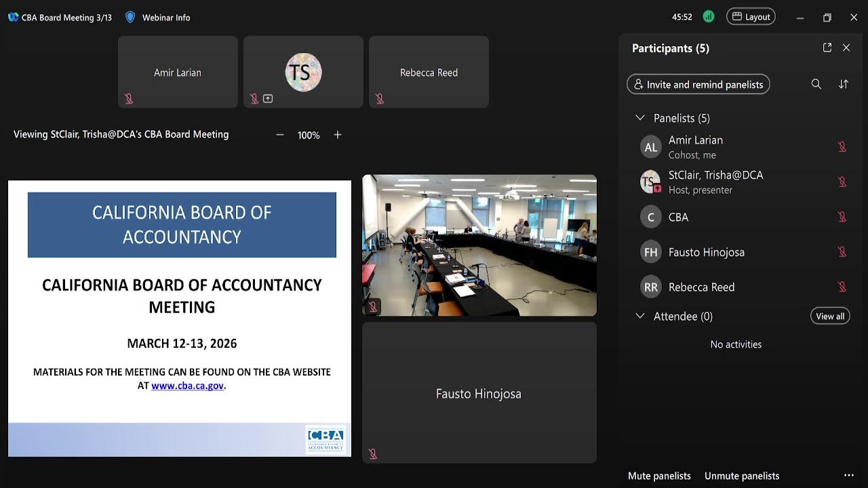Click the CBA Board Meeting 3/13 title
Screen dimensions: 868x488
coord(66,18)
